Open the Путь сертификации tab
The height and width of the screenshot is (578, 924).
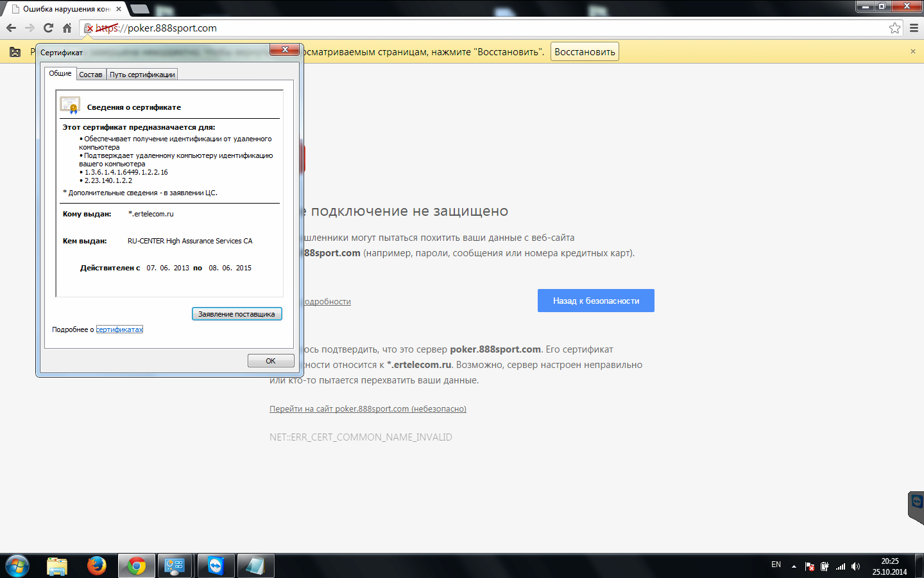point(142,74)
